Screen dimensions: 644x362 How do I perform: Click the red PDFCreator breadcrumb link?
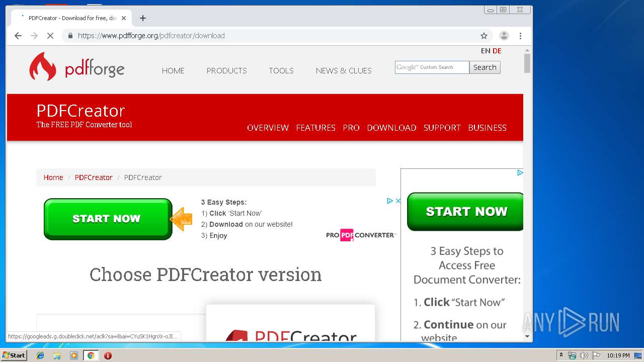pyautogui.click(x=94, y=177)
